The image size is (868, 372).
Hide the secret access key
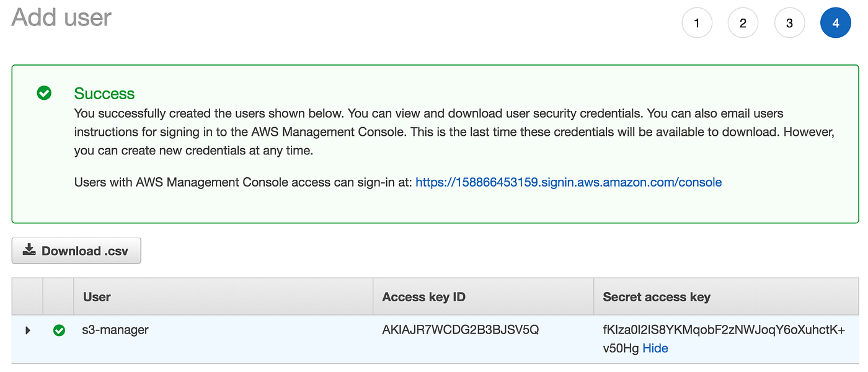655,348
